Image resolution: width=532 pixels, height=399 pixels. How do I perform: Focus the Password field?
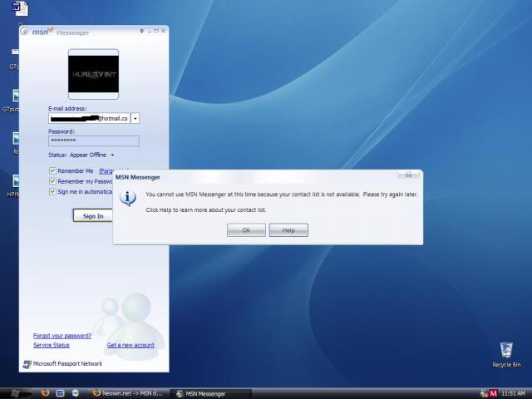coord(94,140)
